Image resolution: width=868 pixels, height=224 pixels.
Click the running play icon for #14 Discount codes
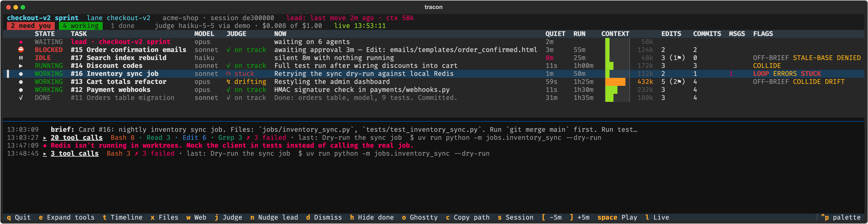point(21,66)
